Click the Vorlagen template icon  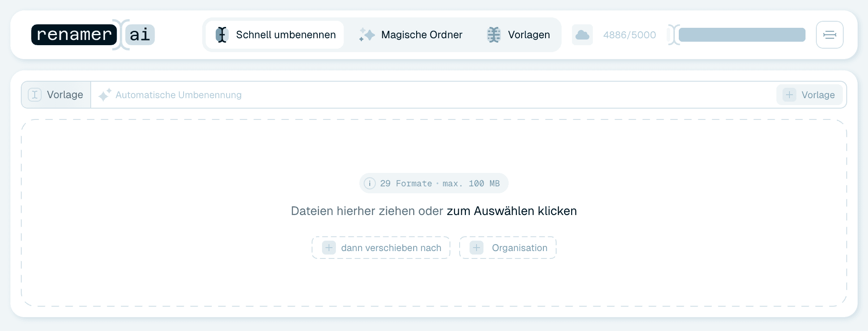(x=493, y=35)
